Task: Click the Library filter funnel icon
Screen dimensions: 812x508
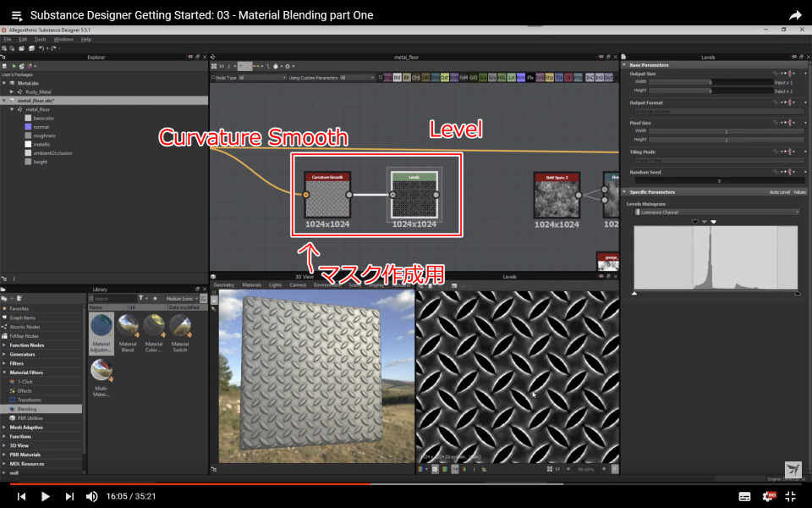Action: tap(141, 299)
